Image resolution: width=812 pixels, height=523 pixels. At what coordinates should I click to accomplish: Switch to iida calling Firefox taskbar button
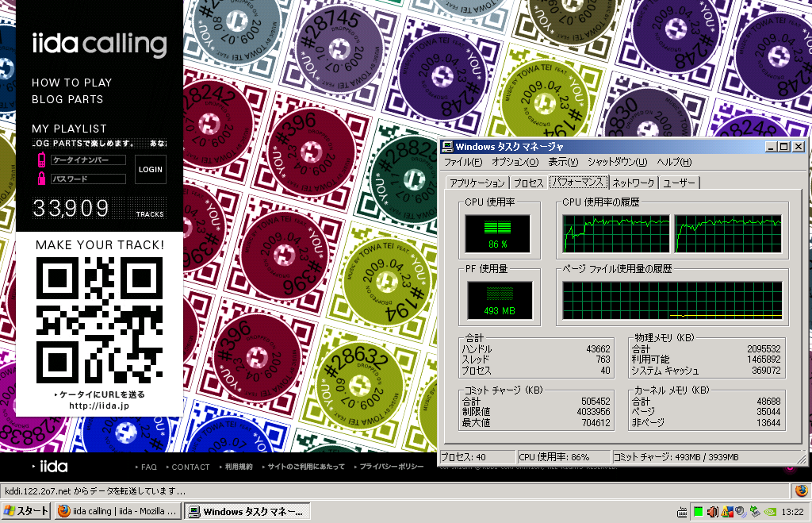(119, 511)
